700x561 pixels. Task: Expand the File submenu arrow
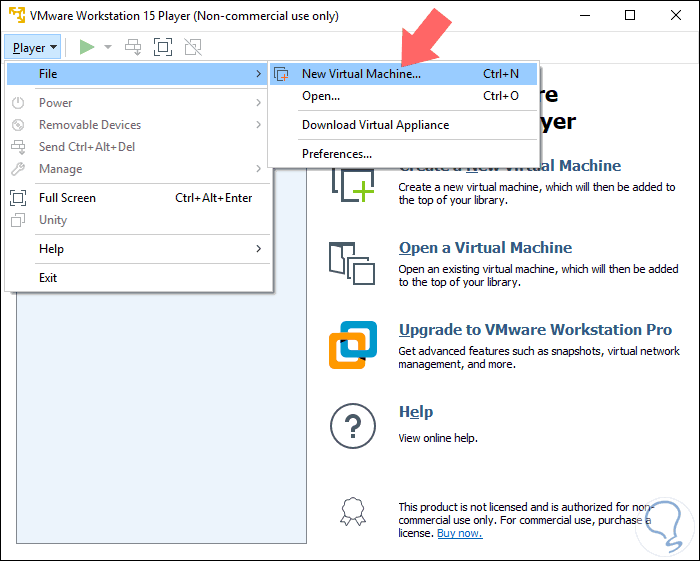pyautogui.click(x=258, y=74)
